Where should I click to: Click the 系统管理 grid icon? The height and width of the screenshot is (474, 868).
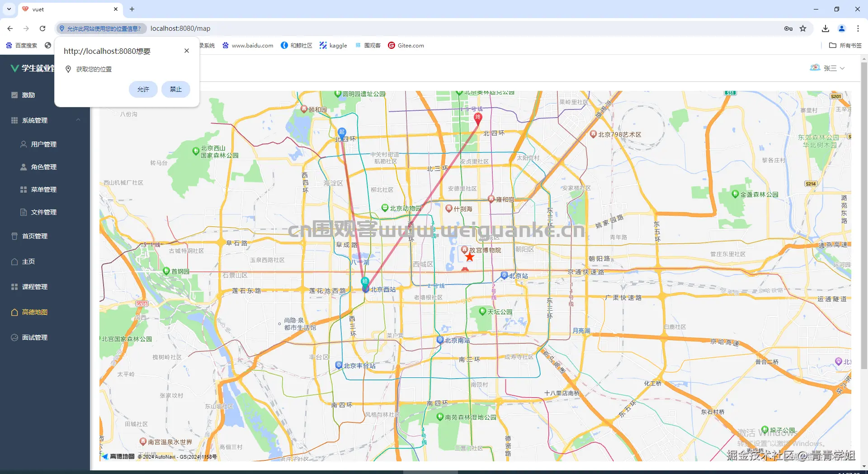[x=14, y=120]
